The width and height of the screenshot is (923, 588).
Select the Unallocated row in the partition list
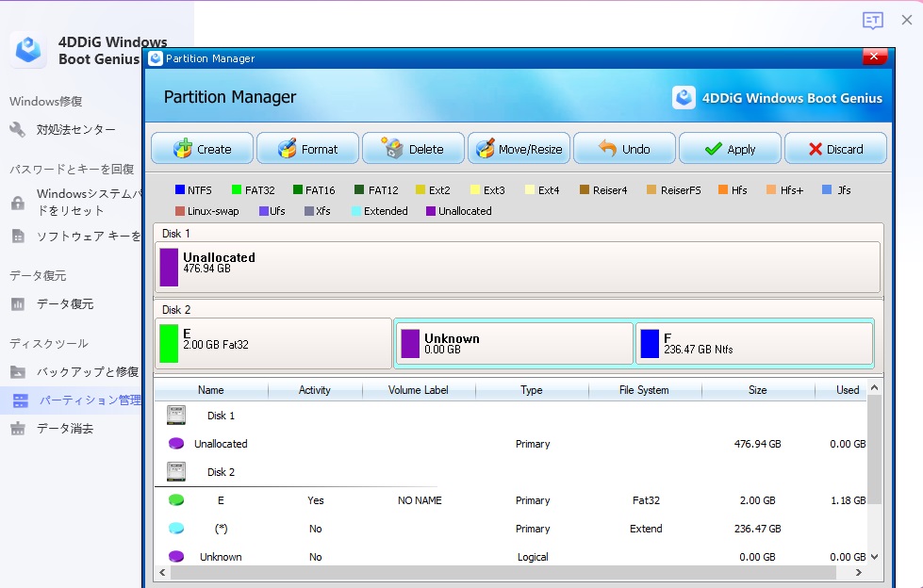pyautogui.click(x=510, y=443)
